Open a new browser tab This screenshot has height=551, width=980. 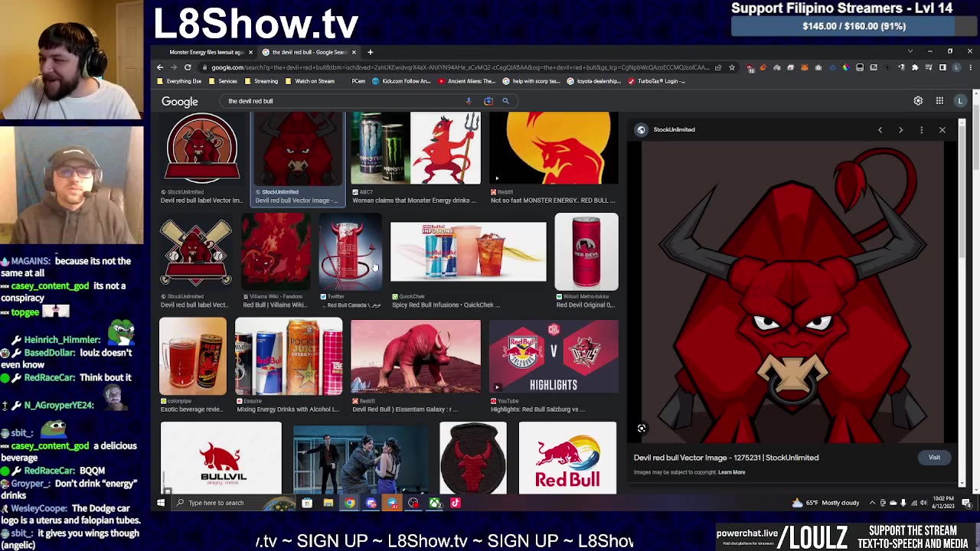coord(370,52)
